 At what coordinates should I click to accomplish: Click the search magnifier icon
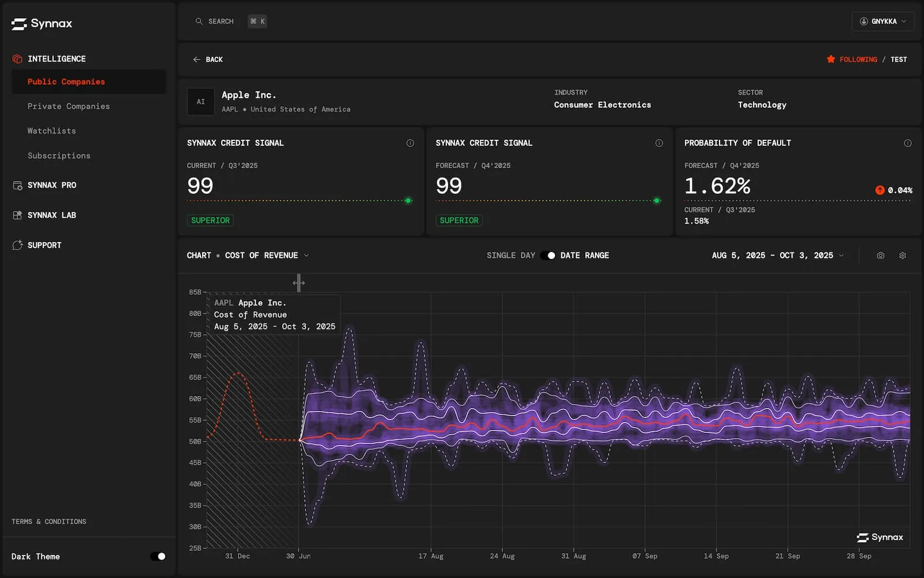pyautogui.click(x=199, y=21)
